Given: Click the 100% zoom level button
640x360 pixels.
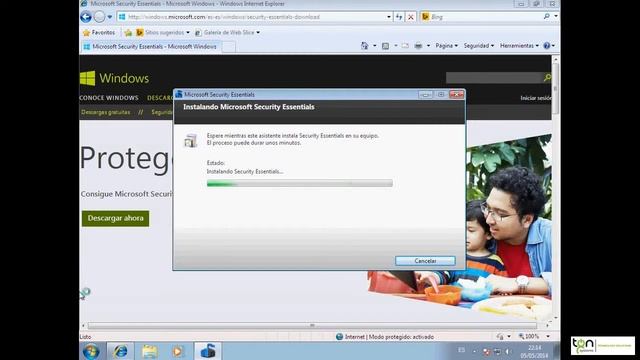Looking at the screenshot, I should tap(529, 337).
